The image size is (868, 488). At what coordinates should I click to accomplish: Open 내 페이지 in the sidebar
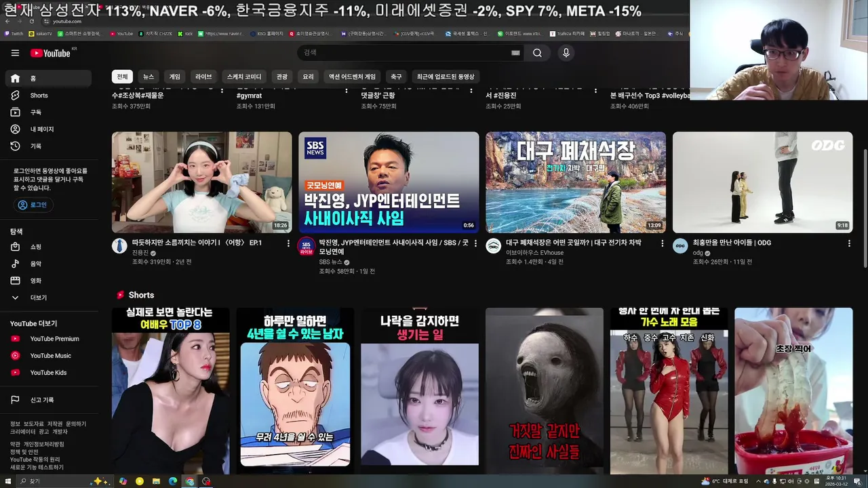(x=47, y=129)
